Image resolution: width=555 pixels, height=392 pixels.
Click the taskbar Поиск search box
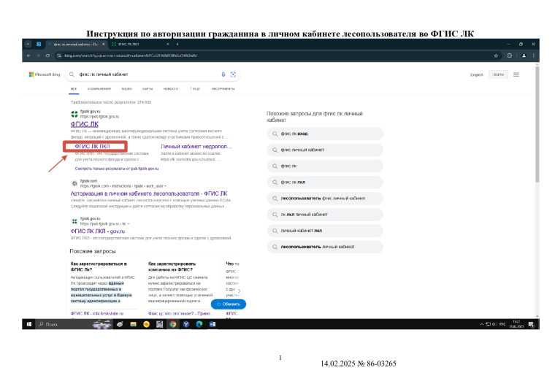pyautogui.click(x=64, y=324)
